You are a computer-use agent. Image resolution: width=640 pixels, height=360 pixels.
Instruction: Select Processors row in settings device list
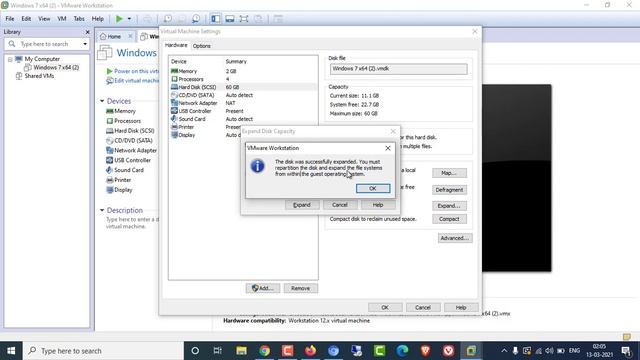pyautogui.click(x=243, y=79)
